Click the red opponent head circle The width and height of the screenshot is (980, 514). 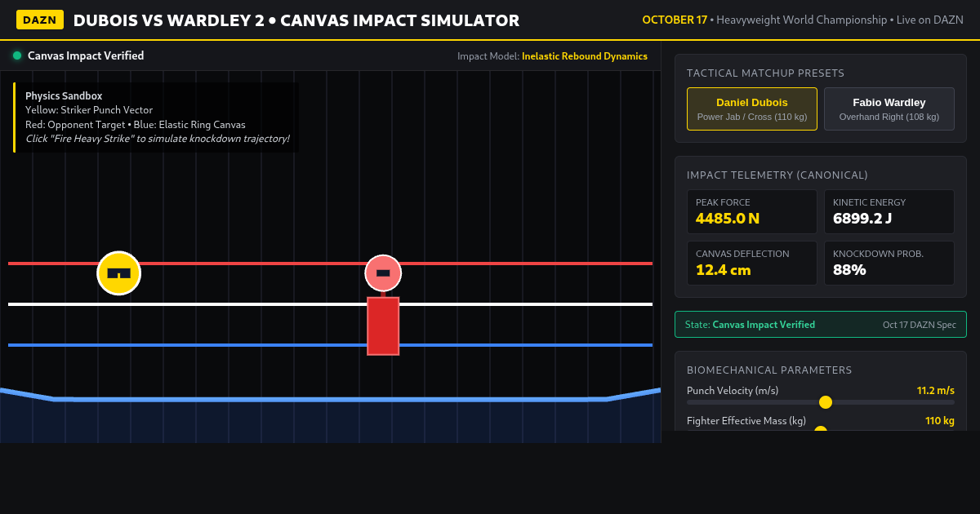coord(383,273)
